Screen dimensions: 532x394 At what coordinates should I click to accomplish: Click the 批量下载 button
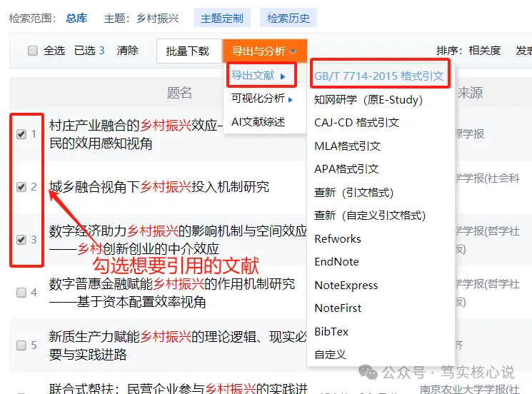click(x=188, y=51)
